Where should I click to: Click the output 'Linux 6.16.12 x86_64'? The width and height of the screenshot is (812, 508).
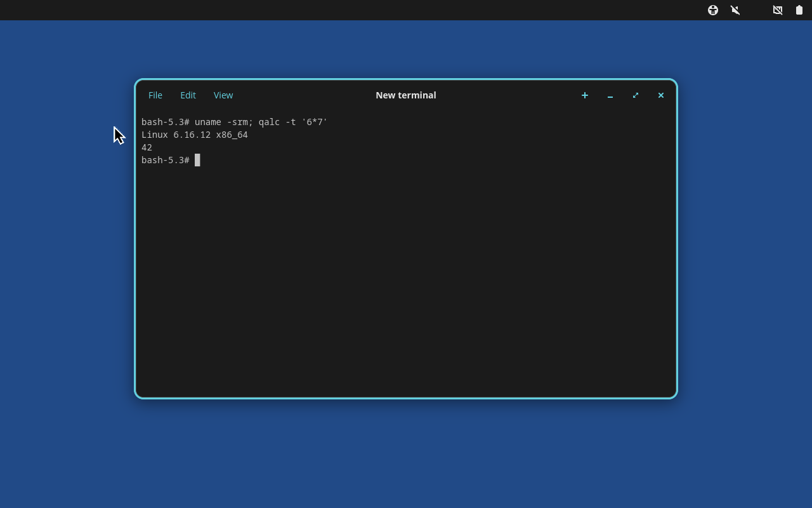coord(195,135)
